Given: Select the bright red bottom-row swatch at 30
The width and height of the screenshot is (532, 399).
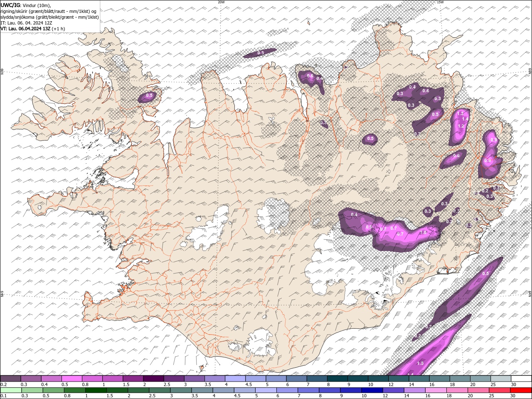Looking at the screenshot, I should click(x=521, y=390).
